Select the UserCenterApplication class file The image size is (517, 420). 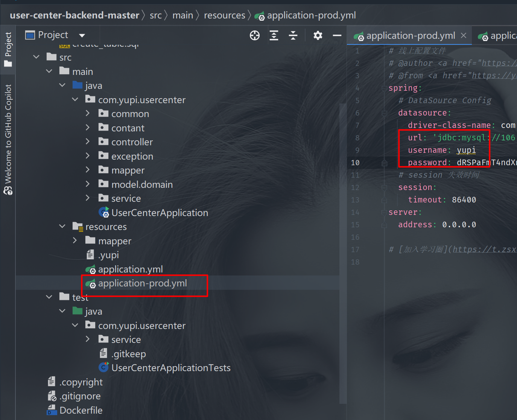159,213
